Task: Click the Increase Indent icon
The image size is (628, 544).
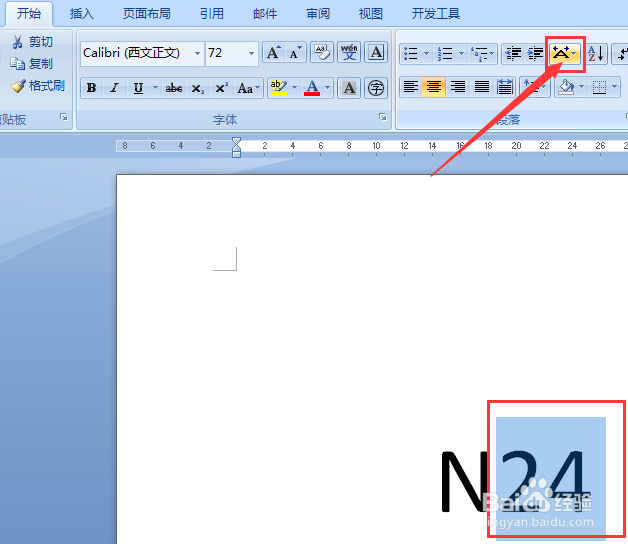Action: point(535,53)
